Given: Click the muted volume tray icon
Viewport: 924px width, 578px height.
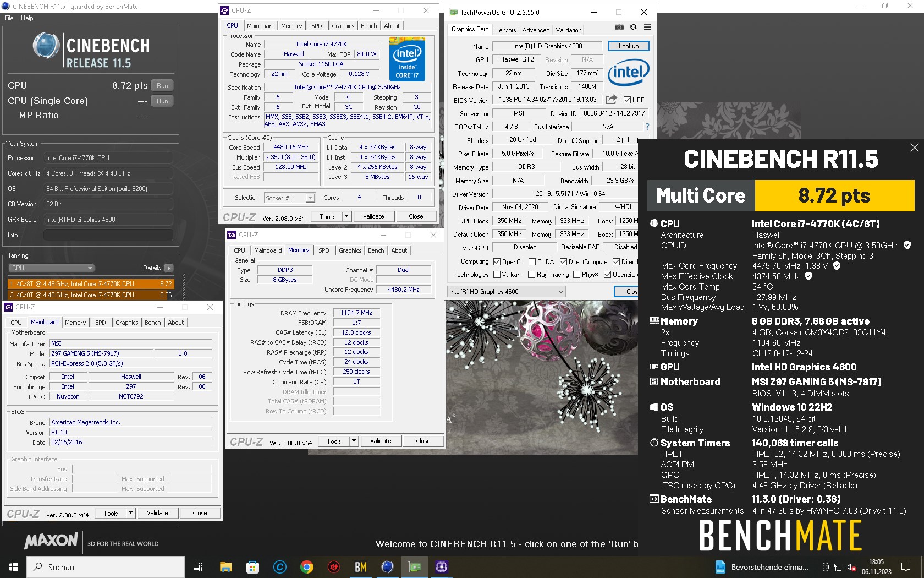Looking at the screenshot, I should click(x=851, y=567).
